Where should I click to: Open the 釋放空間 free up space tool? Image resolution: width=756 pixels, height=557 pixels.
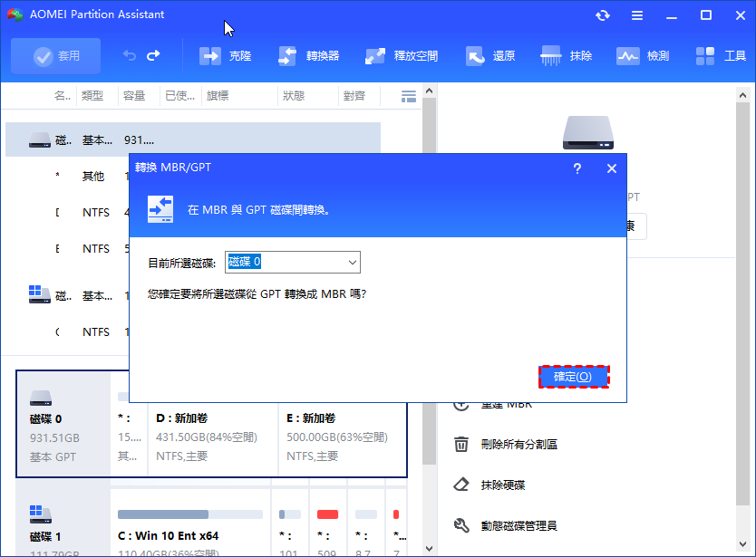point(402,56)
